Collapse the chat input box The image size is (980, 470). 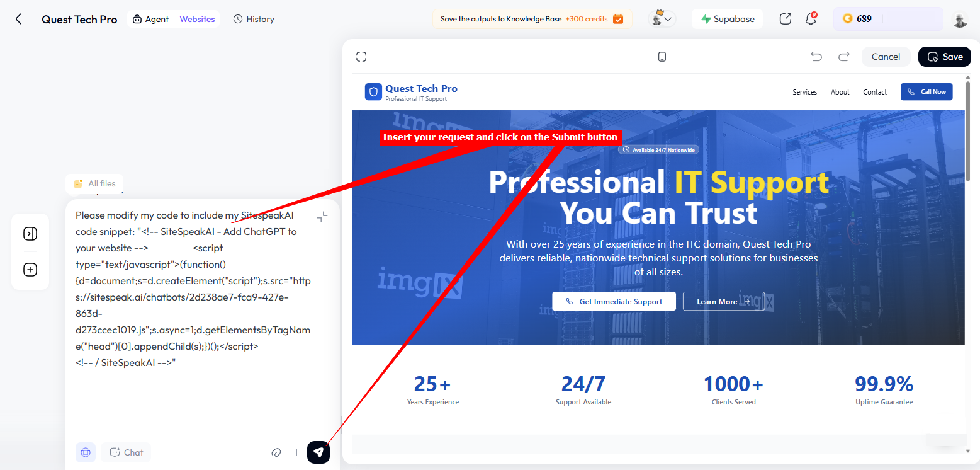click(322, 217)
